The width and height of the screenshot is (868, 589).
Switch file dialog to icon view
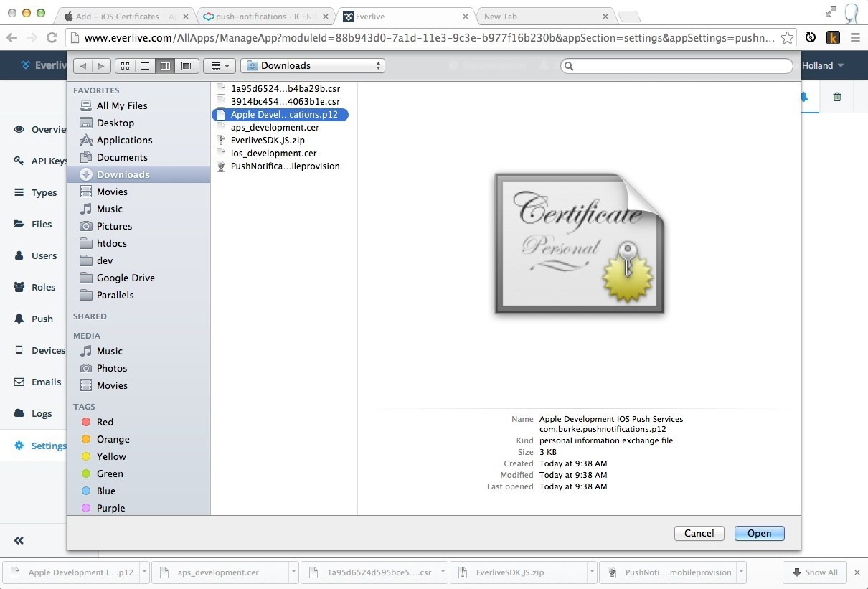125,66
